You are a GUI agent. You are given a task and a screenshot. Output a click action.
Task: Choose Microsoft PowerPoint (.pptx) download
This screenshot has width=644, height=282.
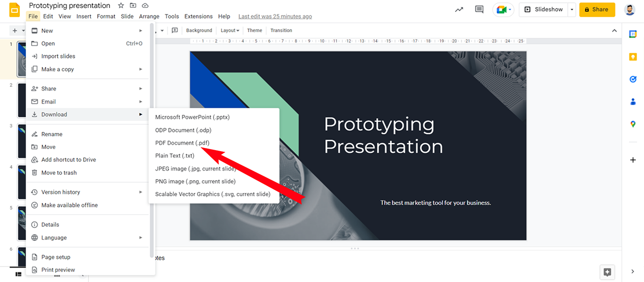click(x=214, y=117)
